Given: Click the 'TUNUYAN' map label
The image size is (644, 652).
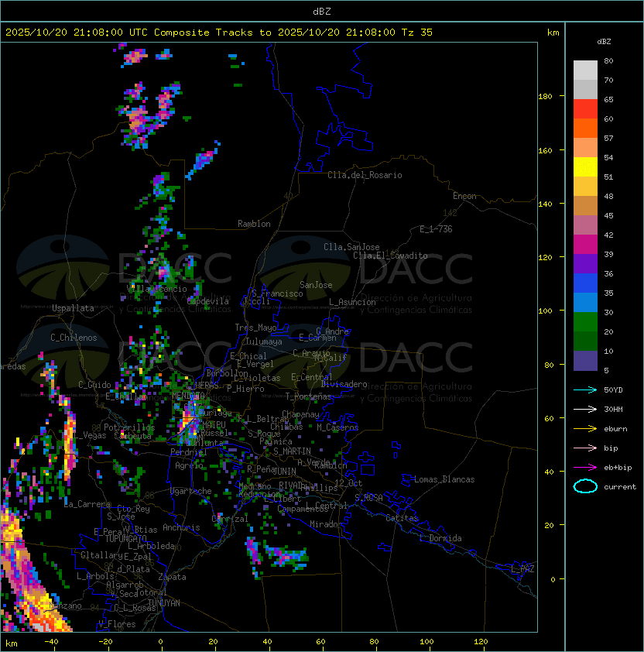Looking at the screenshot, I should (164, 603).
